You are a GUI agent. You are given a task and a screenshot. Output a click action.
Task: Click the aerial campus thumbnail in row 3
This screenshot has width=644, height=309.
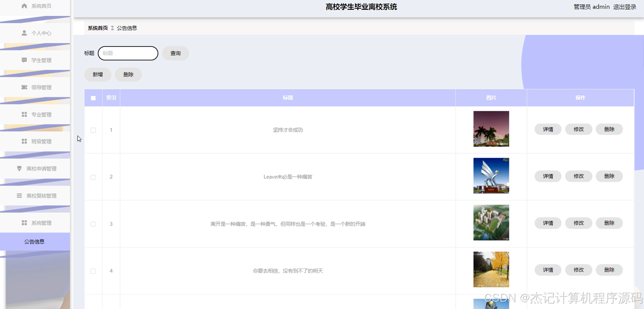coord(491,223)
